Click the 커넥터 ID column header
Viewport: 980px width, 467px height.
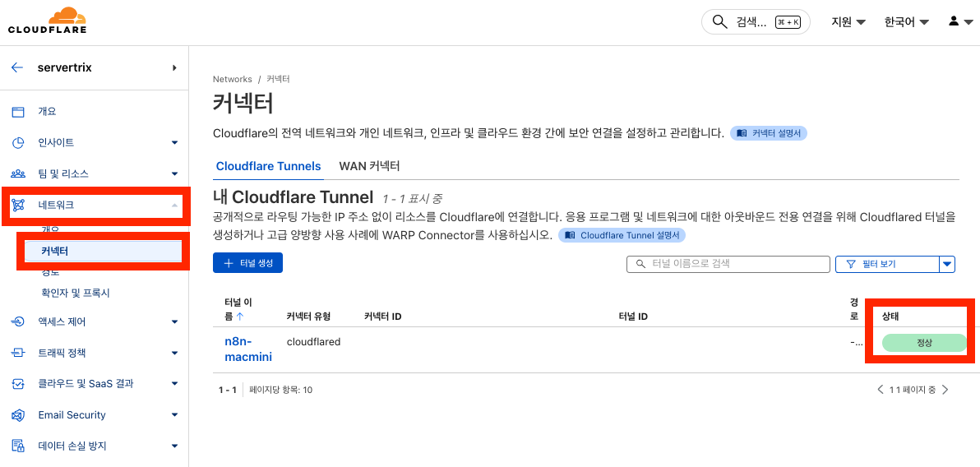[382, 317]
